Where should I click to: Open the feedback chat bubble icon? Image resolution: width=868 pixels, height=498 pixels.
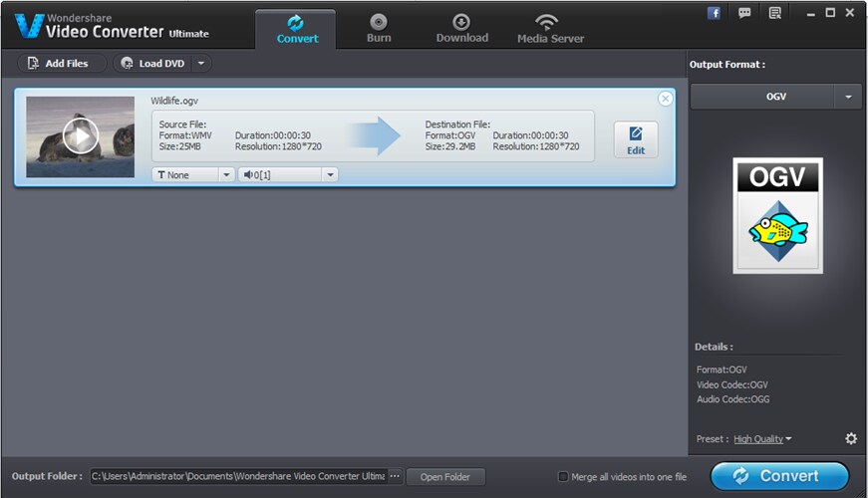click(x=744, y=13)
